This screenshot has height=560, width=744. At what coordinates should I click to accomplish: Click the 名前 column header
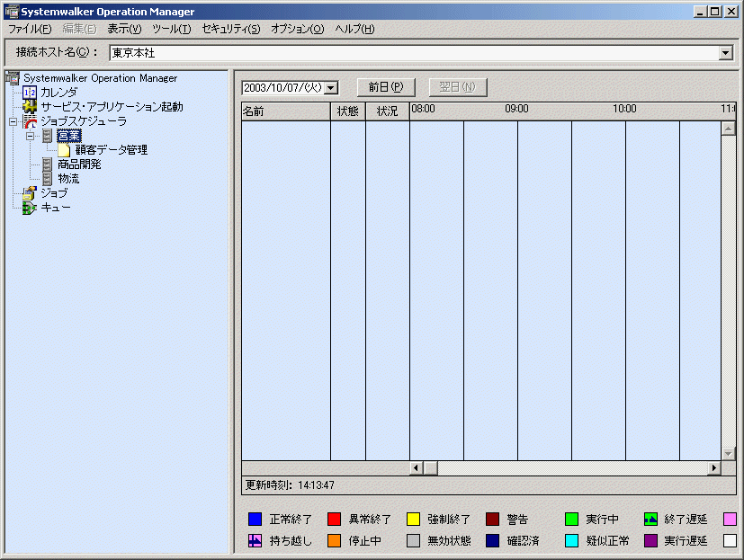286,111
